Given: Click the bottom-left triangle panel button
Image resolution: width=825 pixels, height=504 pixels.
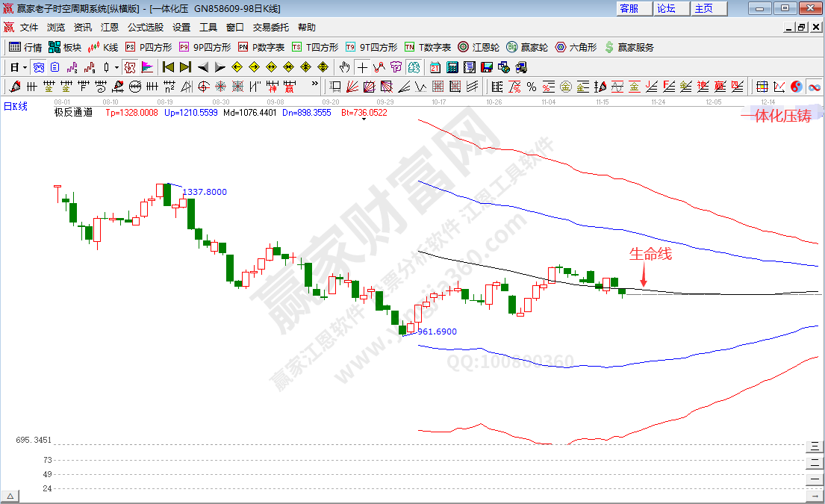Looking at the screenshot, I should [10, 496].
